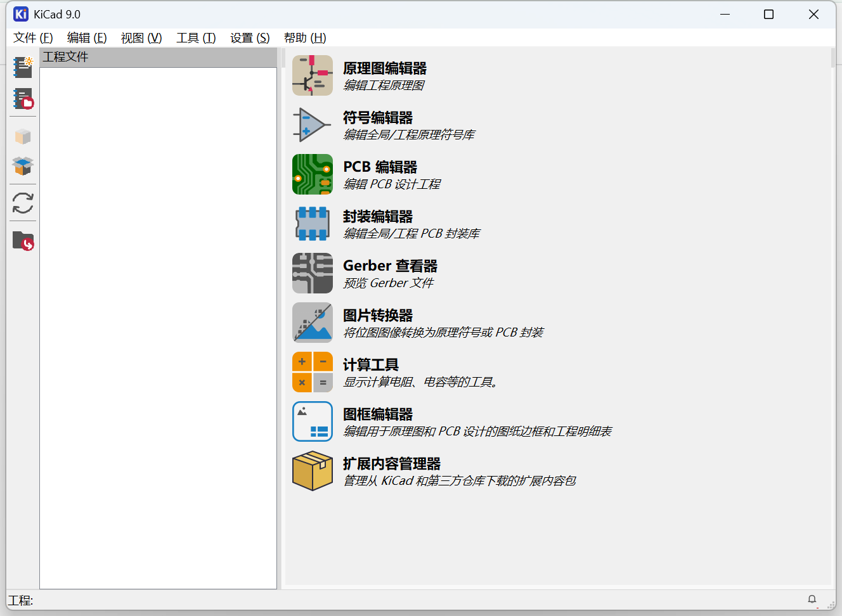Open the 文件 (F) menu
Image resolution: width=842 pixels, height=616 pixels.
33,38
